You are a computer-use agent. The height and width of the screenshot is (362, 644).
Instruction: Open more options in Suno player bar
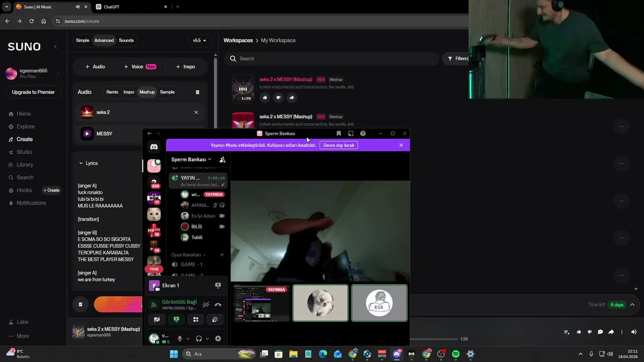[x=622, y=332]
